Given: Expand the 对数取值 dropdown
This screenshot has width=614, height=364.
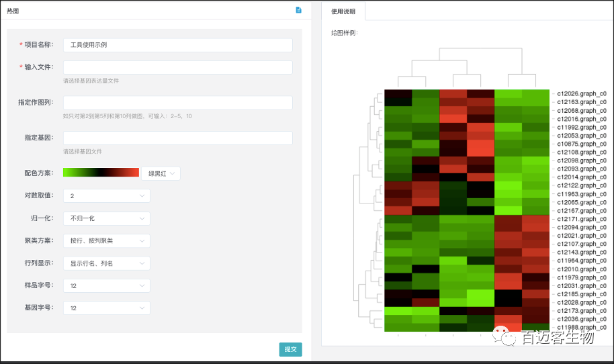Looking at the screenshot, I should point(106,195).
